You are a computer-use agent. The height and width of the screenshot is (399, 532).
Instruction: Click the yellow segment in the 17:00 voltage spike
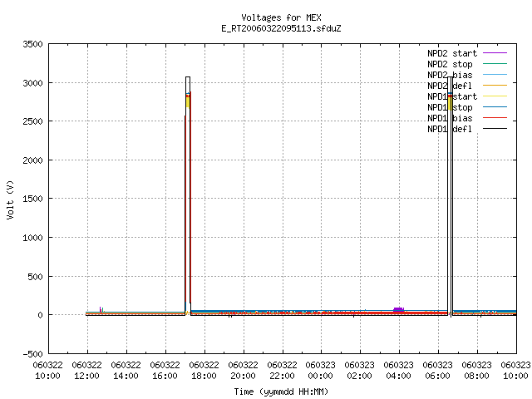point(188,102)
